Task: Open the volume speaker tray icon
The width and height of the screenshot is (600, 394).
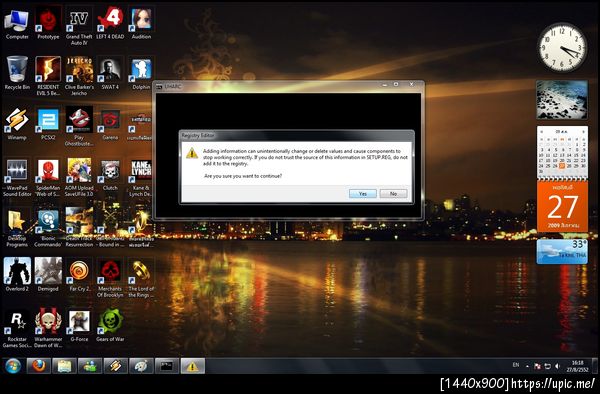Action: (557, 366)
